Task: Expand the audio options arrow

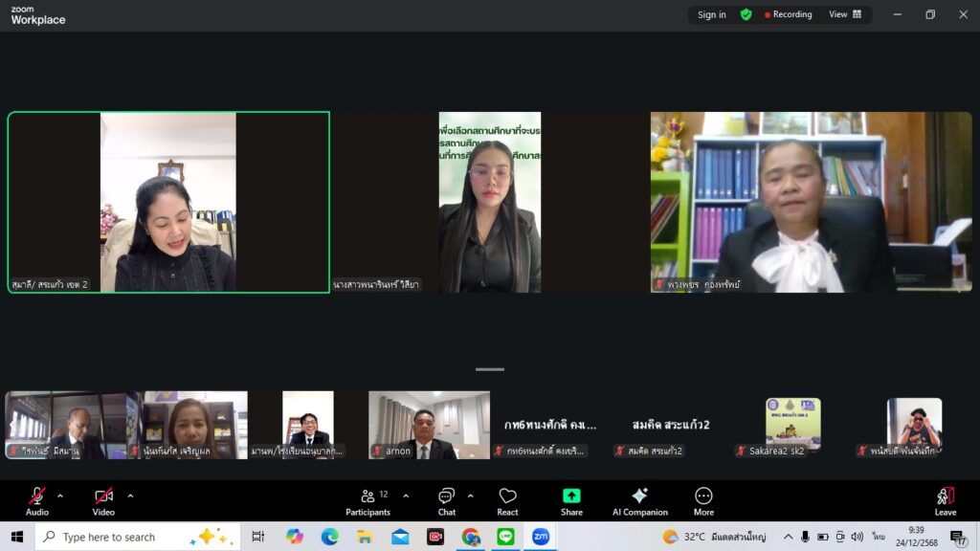Action: coord(60,496)
